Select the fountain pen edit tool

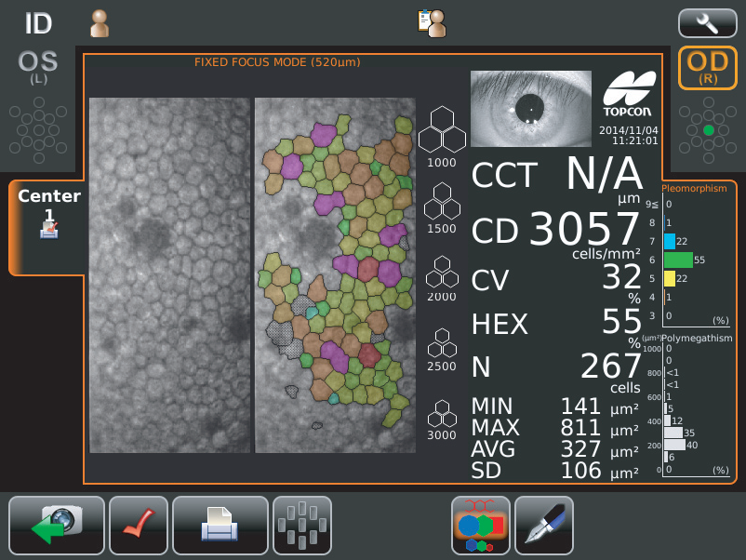click(x=544, y=526)
